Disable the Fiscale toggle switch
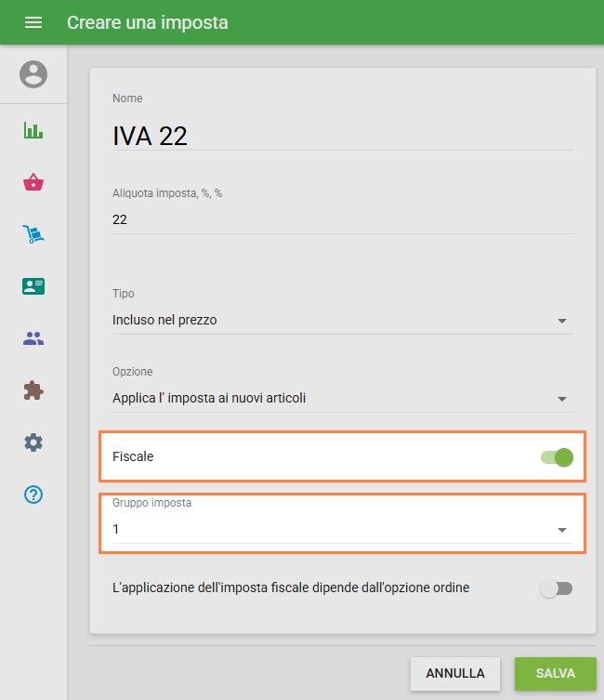Viewport: 604px width, 700px height. (557, 457)
